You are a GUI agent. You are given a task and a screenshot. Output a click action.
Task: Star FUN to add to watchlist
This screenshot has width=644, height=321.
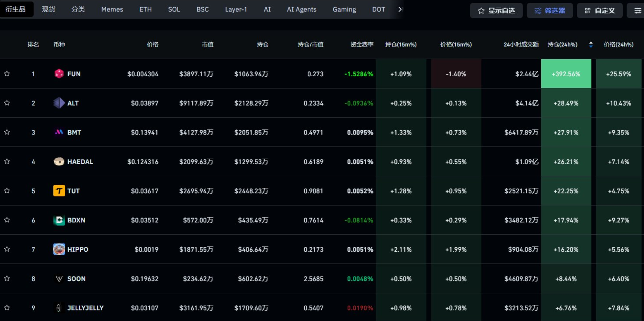[x=7, y=74]
